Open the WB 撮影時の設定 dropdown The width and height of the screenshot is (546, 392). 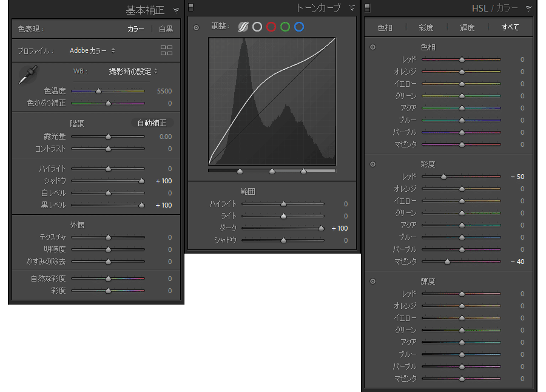(133, 72)
